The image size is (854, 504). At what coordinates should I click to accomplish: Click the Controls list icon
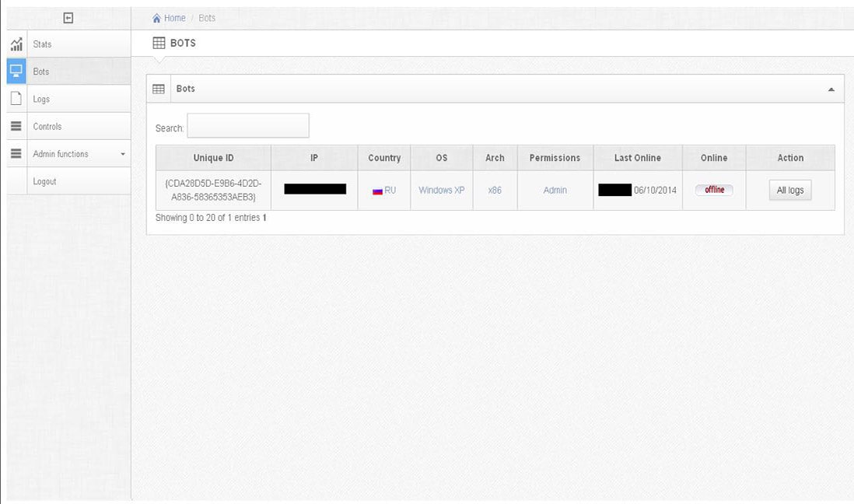point(16,125)
